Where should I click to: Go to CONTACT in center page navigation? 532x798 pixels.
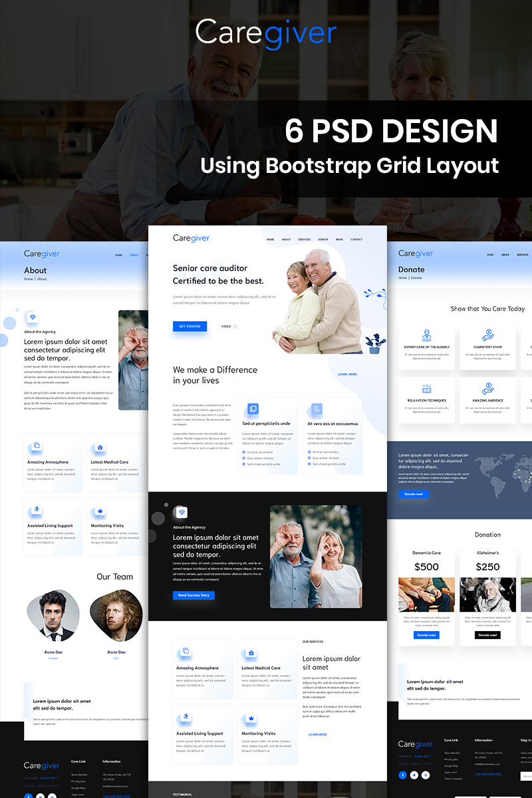(356, 239)
